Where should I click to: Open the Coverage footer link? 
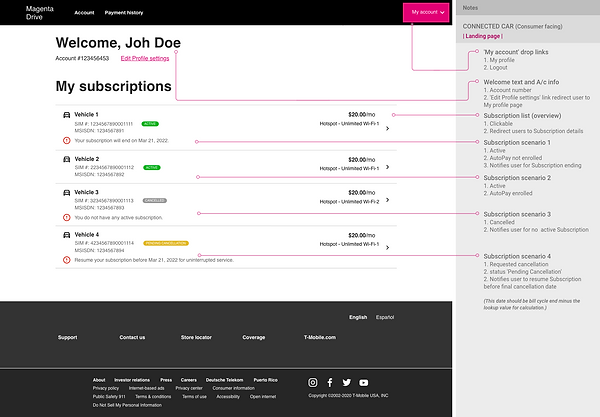tap(254, 337)
